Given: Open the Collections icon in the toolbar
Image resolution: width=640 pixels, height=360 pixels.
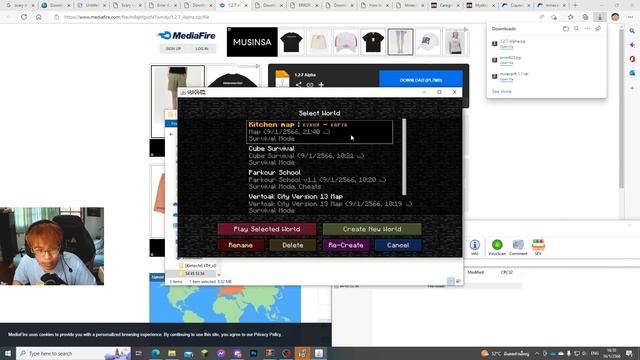Looking at the screenshot, I should pos(585,17).
